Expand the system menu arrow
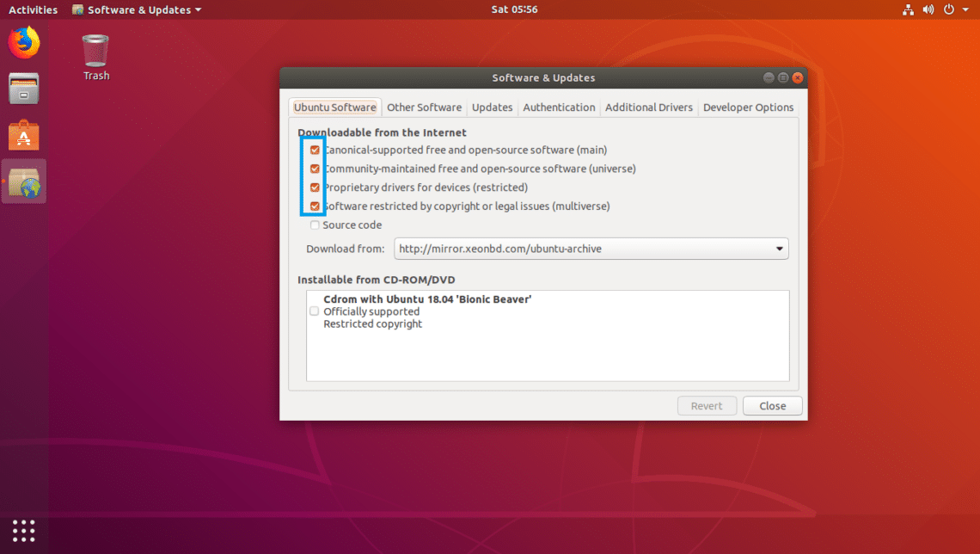This screenshot has height=554, width=980. 965,9
